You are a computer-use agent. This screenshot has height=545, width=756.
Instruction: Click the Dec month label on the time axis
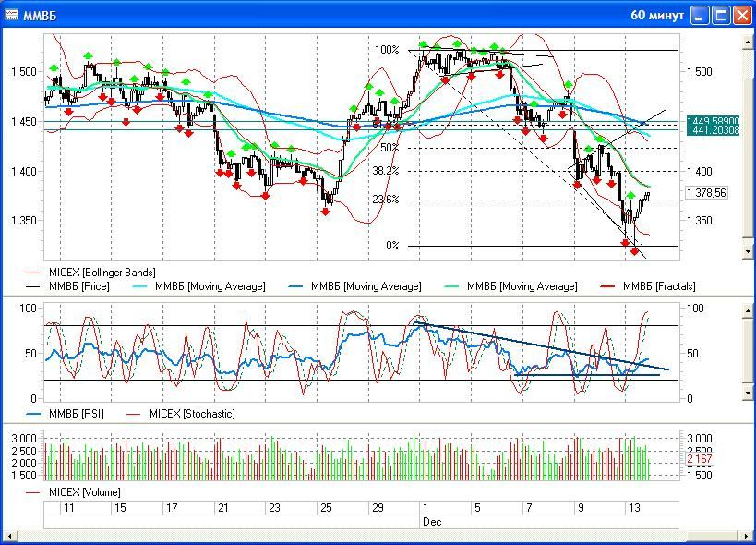point(432,522)
